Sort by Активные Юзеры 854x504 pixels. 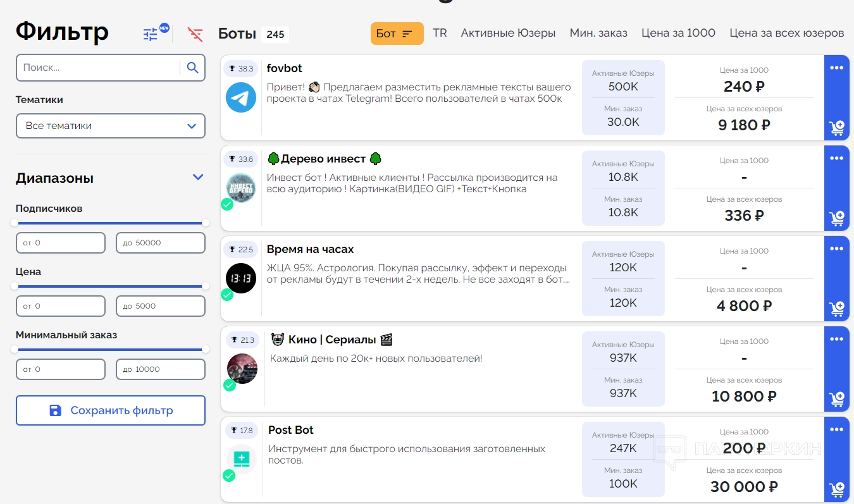[x=508, y=33]
